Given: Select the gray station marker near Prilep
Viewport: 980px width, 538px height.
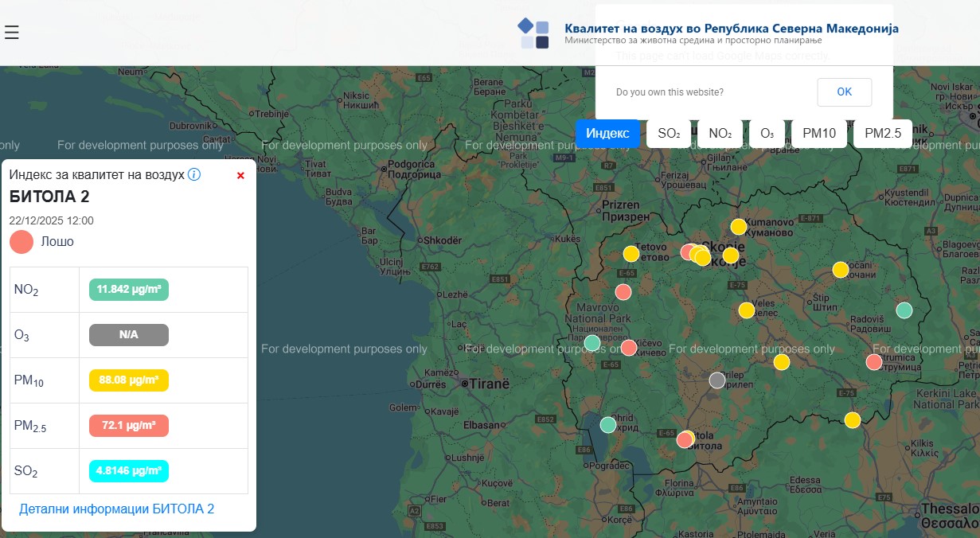Looking at the screenshot, I should (717, 380).
